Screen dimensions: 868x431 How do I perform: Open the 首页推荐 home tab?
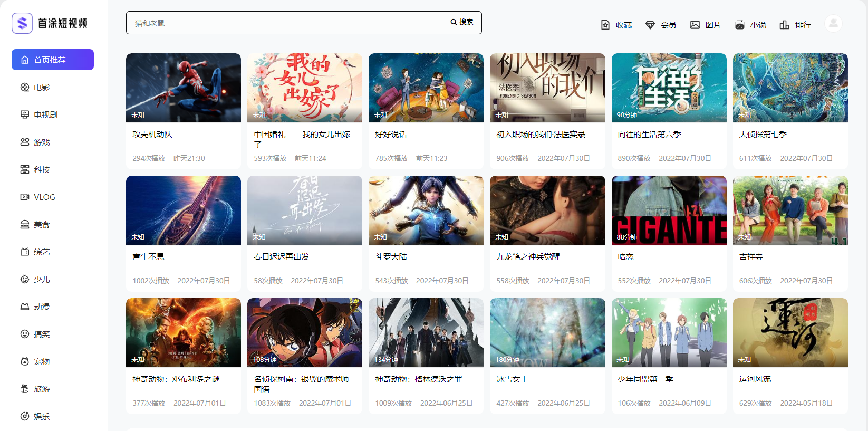pyautogui.click(x=53, y=60)
